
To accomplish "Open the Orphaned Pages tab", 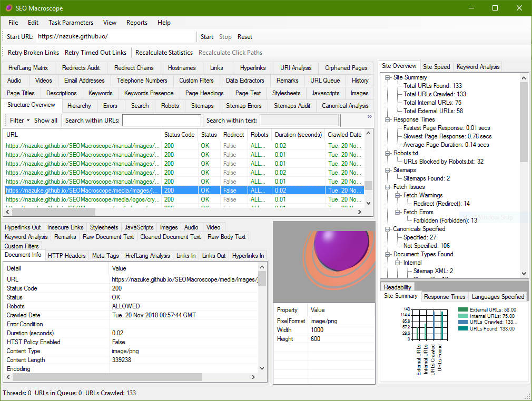I will point(346,68).
